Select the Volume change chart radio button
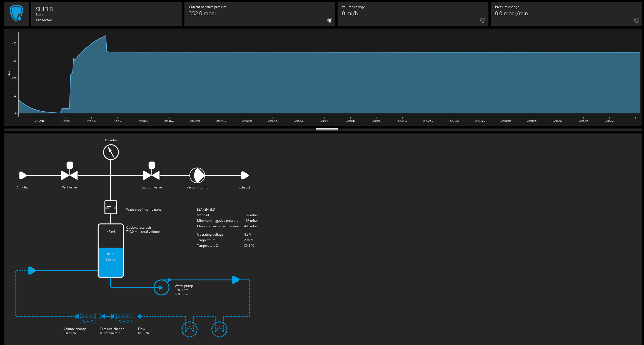This screenshot has width=644, height=345. (483, 20)
